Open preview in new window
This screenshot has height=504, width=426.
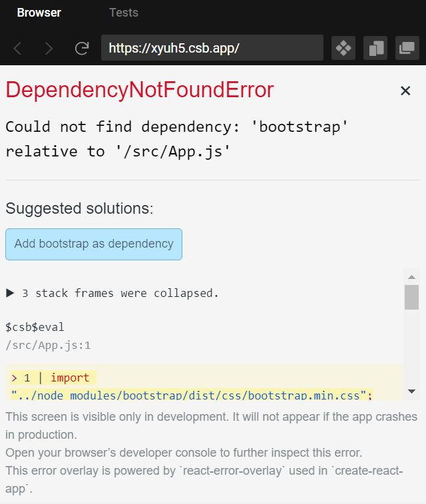tap(407, 48)
